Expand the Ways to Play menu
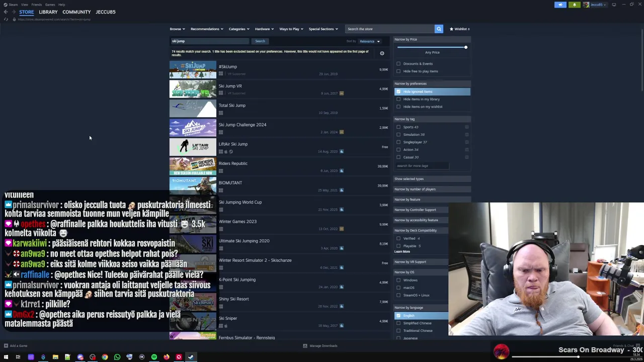The height and width of the screenshot is (362, 644). [x=291, y=29]
